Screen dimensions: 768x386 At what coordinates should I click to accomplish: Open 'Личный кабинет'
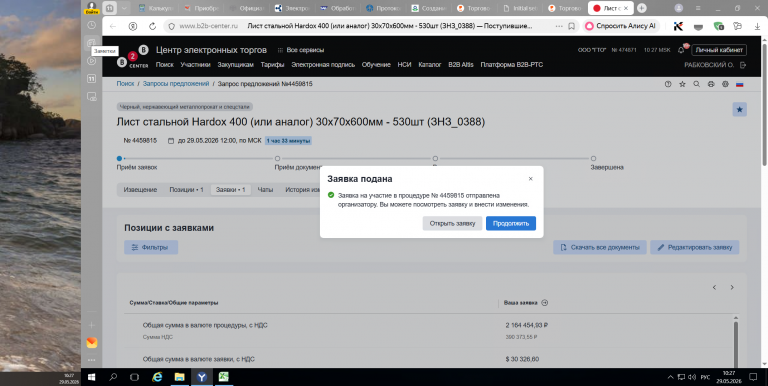[x=720, y=50]
